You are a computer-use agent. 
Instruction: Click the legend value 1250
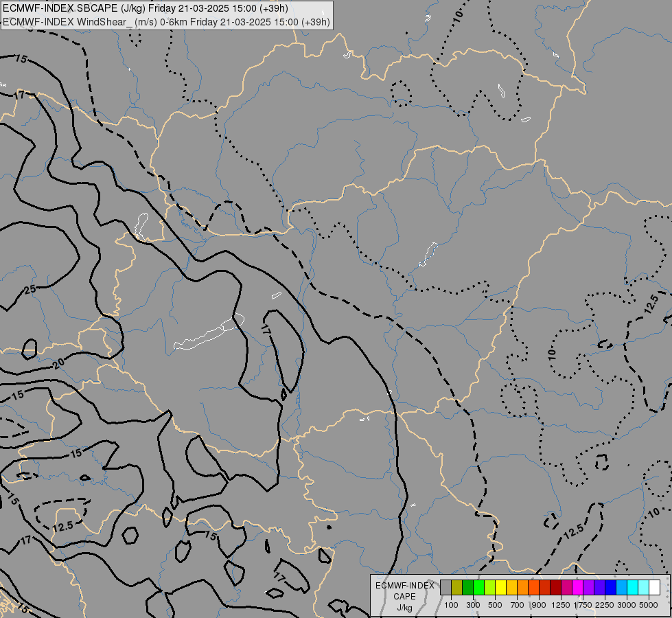point(561,605)
